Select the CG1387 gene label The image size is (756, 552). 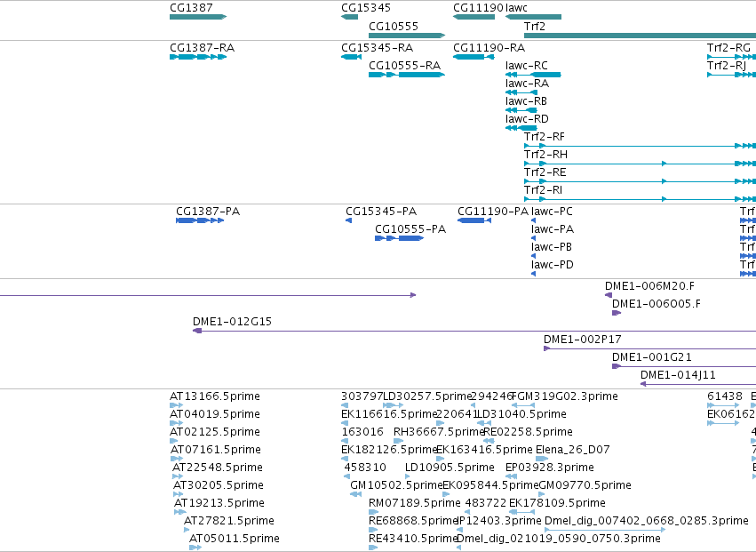click(x=191, y=8)
